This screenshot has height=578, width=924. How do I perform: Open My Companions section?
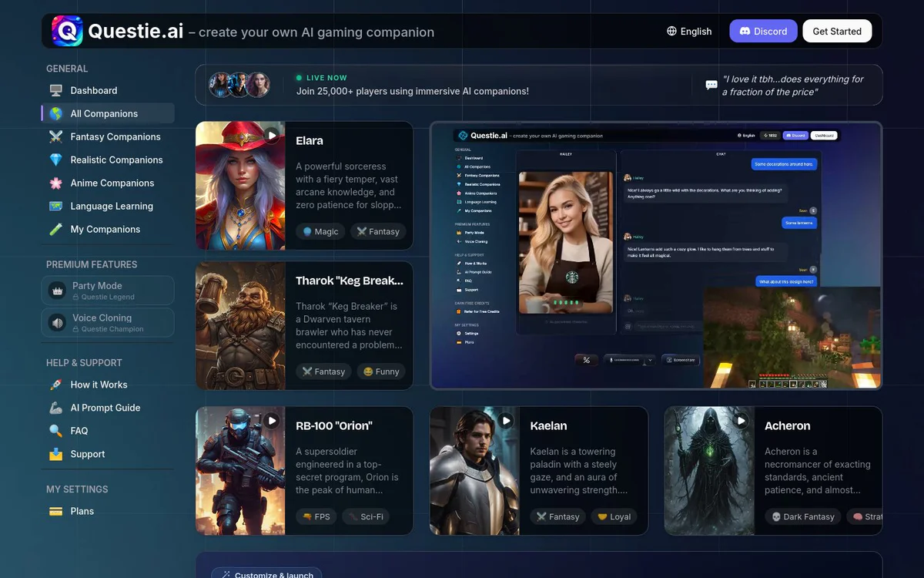[108, 229]
